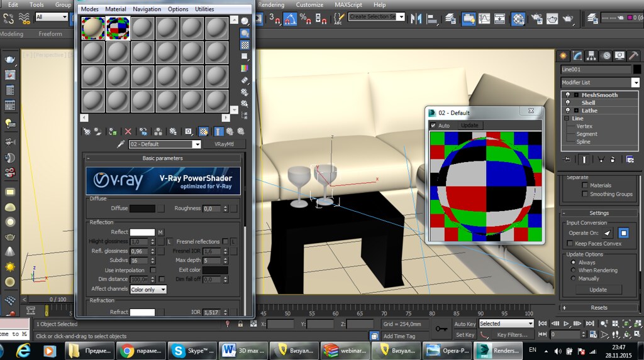Select the When Rendering update option
Screen dimensions: 644x360
(573, 271)
